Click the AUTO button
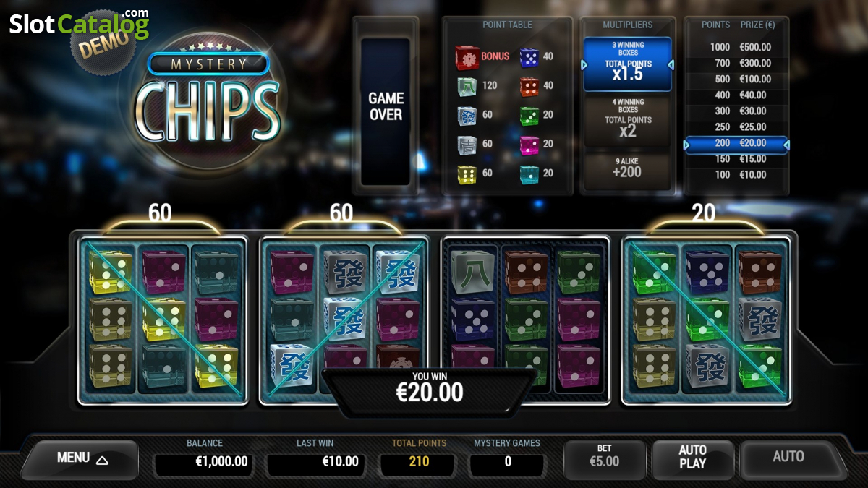 (x=789, y=457)
